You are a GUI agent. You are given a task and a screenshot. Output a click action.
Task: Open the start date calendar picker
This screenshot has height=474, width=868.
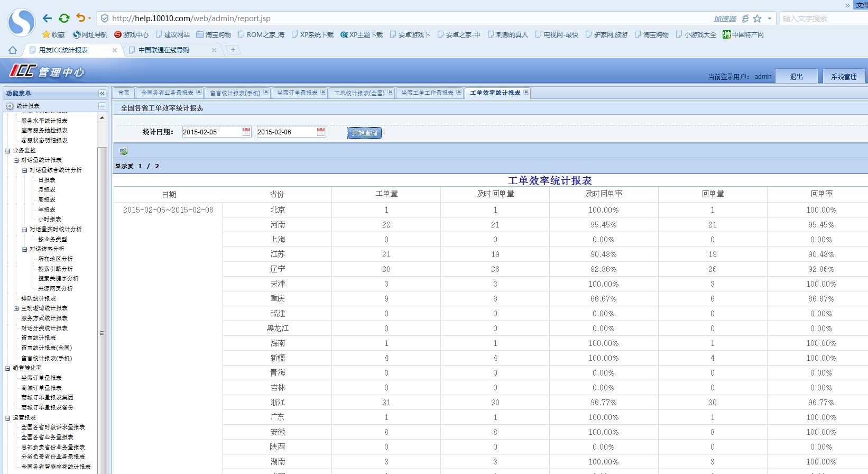point(246,132)
